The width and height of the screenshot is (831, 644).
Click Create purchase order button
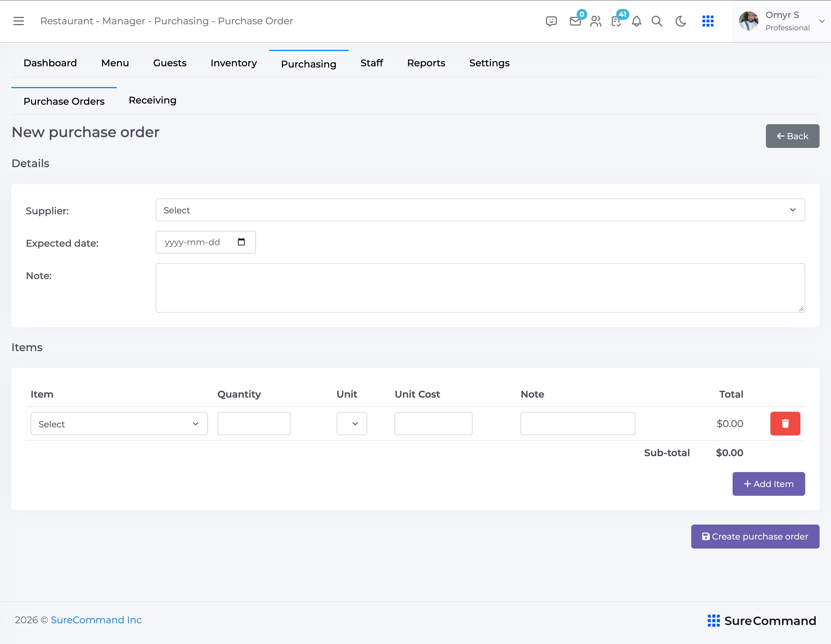click(x=755, y=536)
